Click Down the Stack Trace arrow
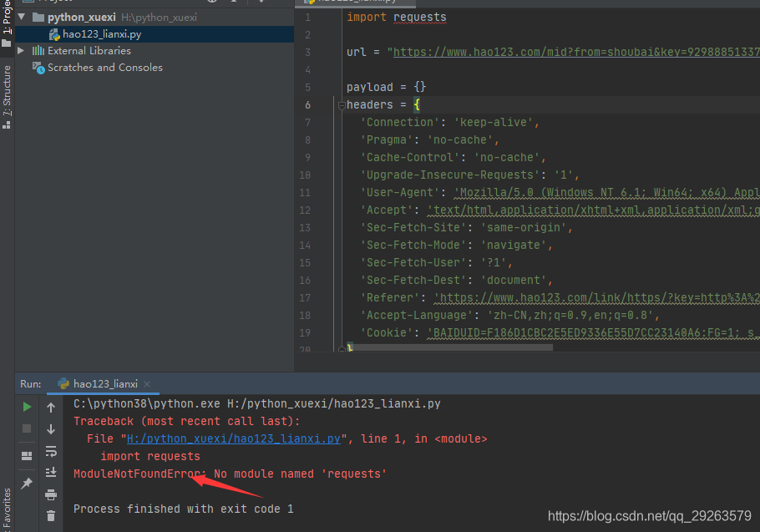 [51, 429]
